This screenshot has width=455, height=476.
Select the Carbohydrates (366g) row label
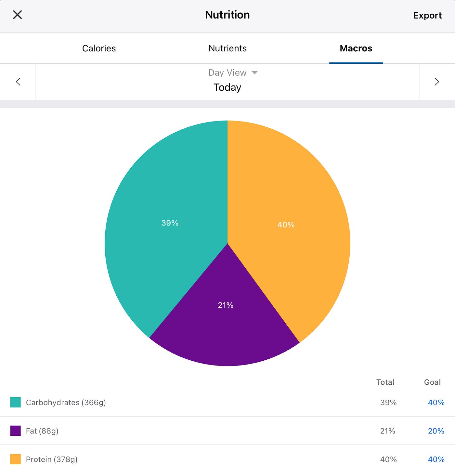coord(66,403)
